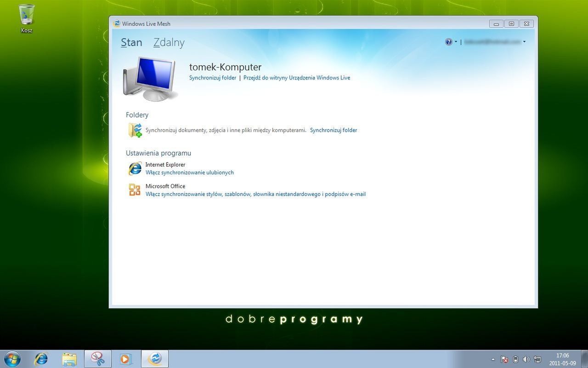This screenshot has width=588, height=368.
Task: Click the Microsoft Office icon in settings list
Action: [135, 190]
